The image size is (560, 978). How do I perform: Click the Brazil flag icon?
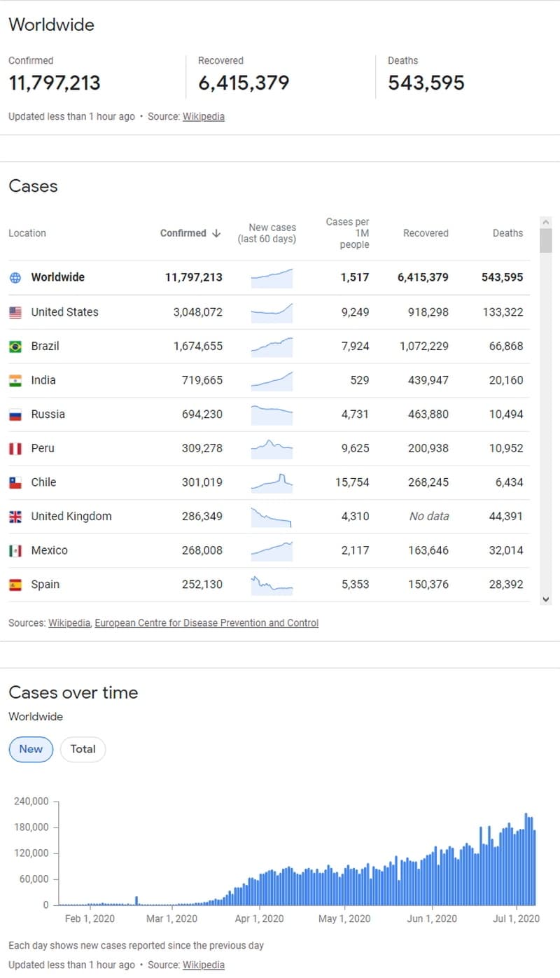pos(15,347)
